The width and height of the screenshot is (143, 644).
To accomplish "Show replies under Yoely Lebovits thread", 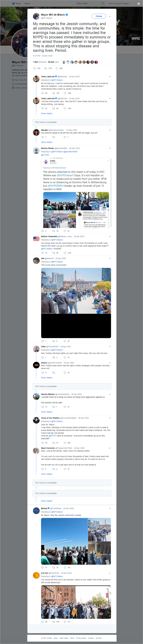I will coord(47,113).
